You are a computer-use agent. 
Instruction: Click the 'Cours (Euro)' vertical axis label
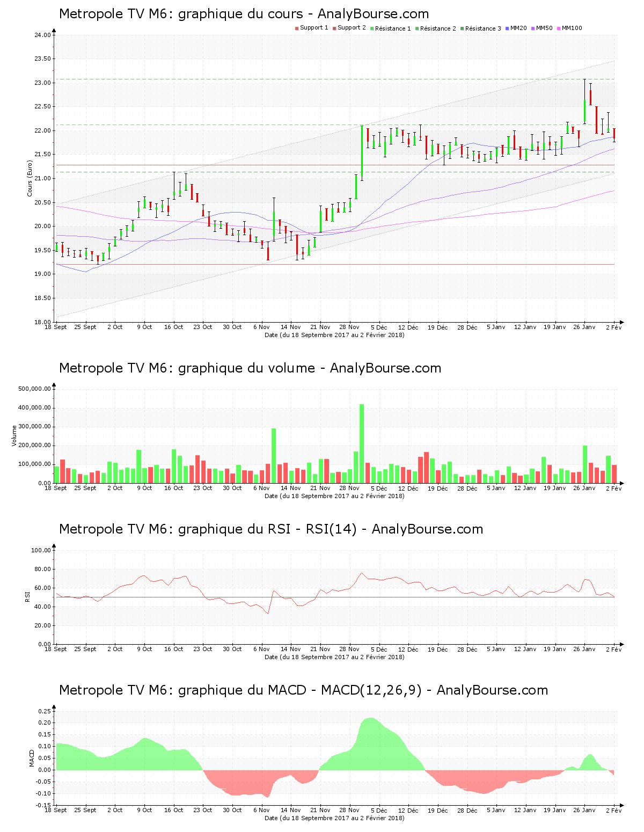[x=30, y=178]
